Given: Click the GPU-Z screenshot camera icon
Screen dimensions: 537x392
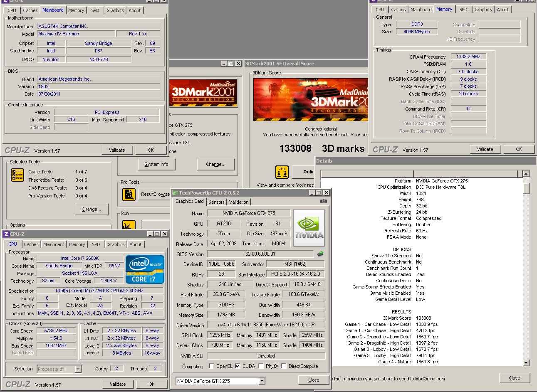Looking at the screenshot, I should 324,201.
